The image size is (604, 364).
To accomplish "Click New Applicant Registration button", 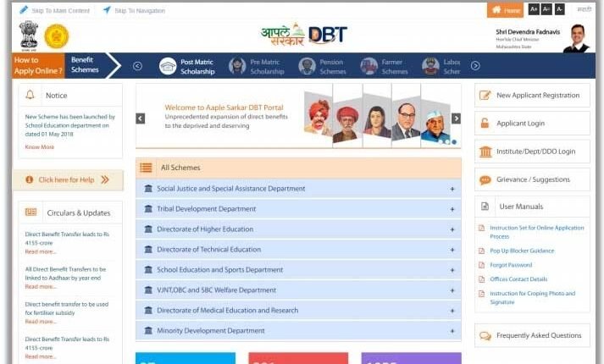I will point(532,96).
